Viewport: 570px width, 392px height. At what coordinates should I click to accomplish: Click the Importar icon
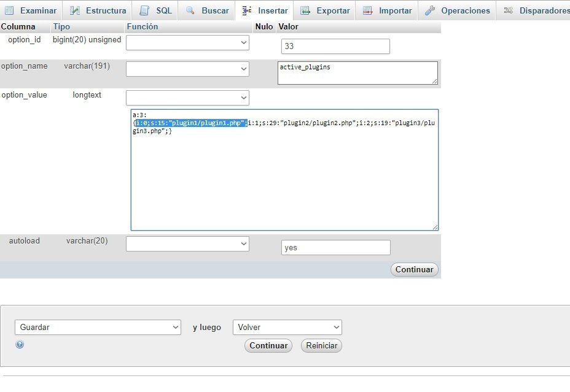point(368,10)
